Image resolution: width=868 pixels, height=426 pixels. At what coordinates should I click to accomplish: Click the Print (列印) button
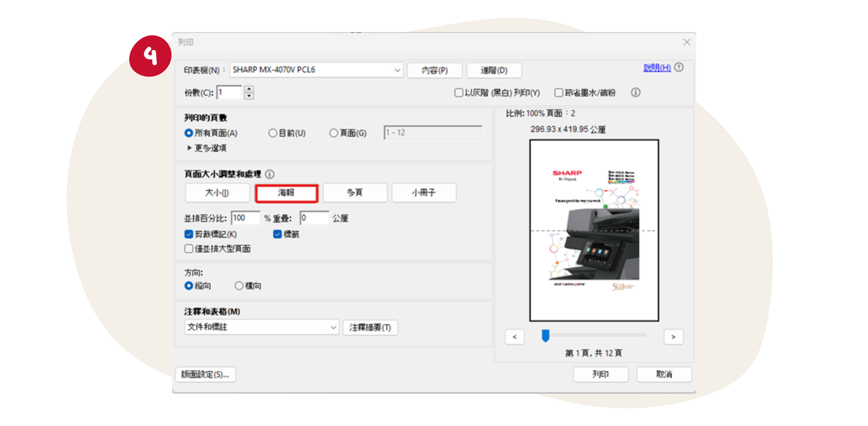[600, 374]
